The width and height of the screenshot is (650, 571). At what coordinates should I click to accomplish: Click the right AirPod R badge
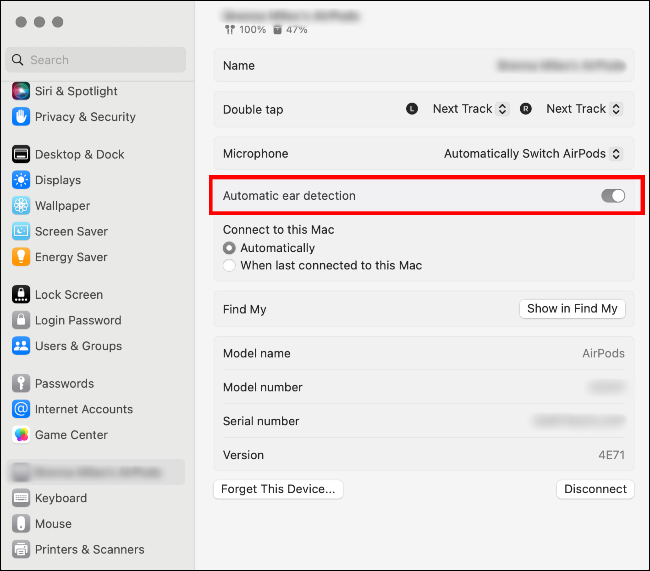coord(526,109)
